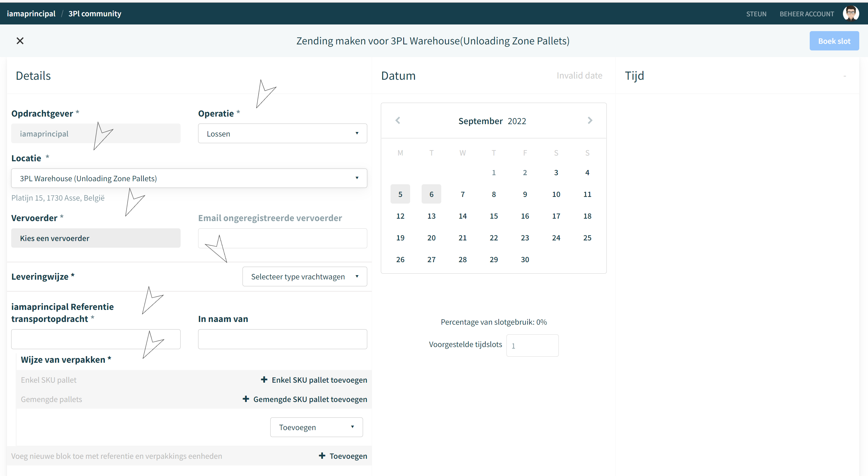The height and width of the screenshot is (476, 868).
Task: Select September 28 in the calendar
Action: coord(462,259)
